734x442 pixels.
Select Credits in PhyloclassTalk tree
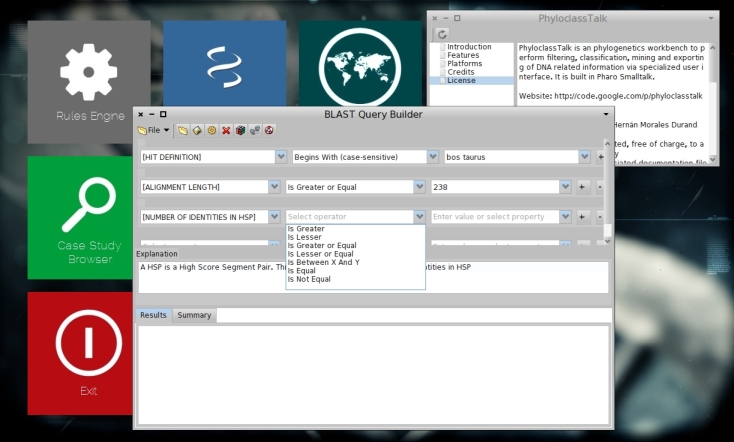pos(461,72)
